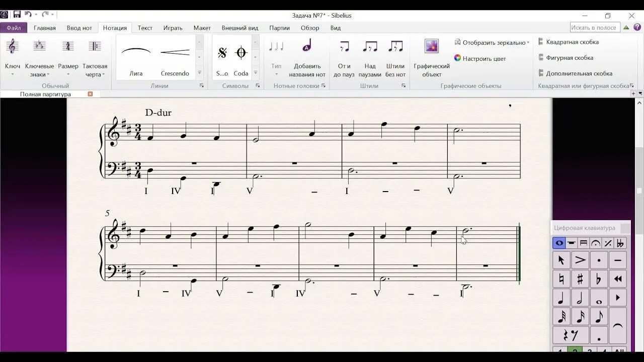
Task: Switch to the Главная tab
Action: click(45, 28)
